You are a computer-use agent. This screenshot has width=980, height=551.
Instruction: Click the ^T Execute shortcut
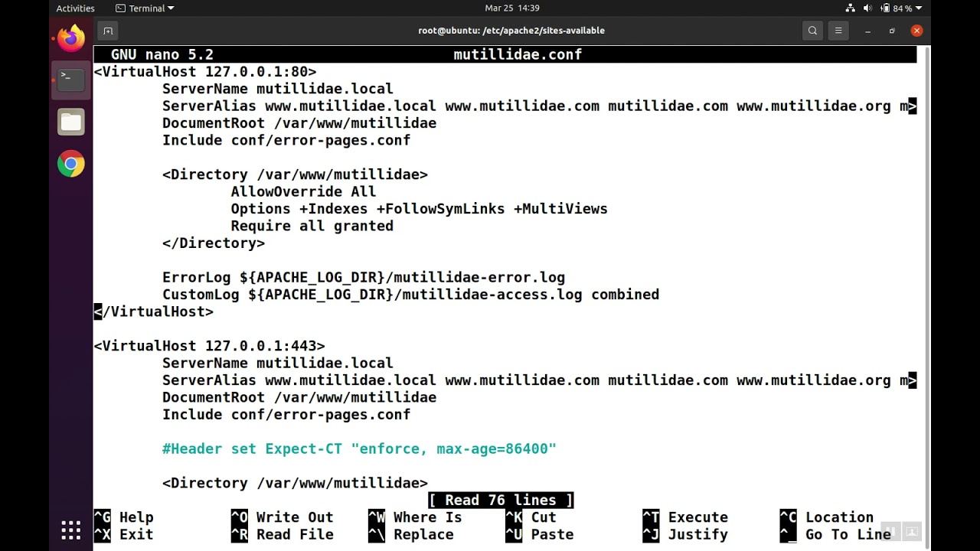point(685,517)
